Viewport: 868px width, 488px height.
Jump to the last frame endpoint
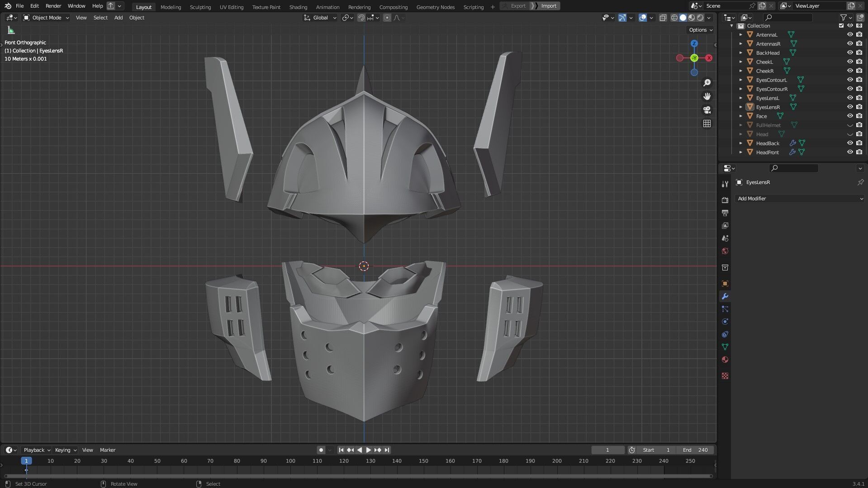point(387,450)
